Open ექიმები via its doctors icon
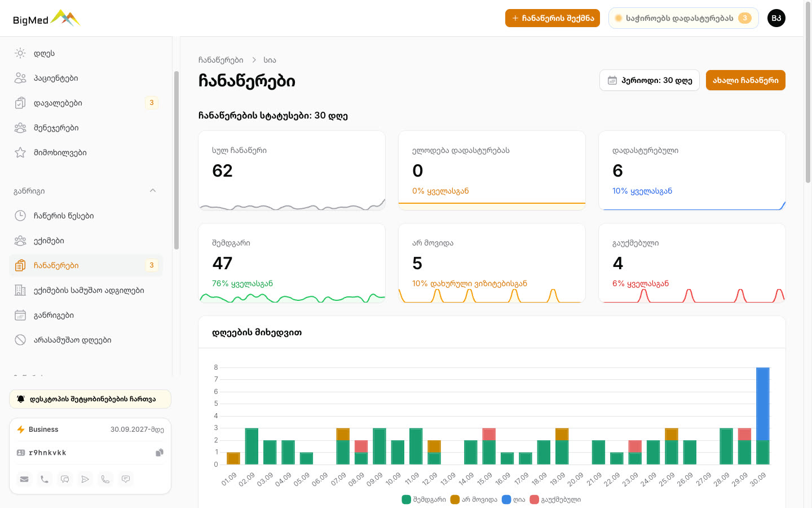This screenshot has width=812, height=508. pos(20,240)
